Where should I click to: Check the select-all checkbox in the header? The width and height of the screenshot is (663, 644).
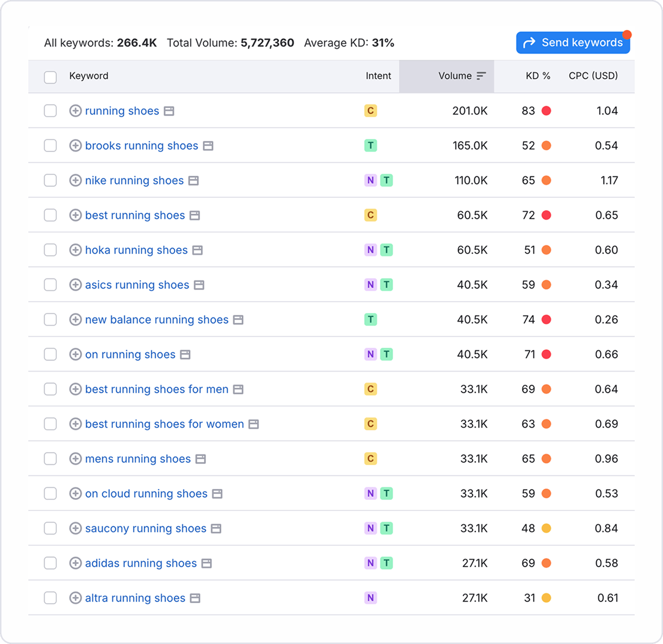pos(50,77)
